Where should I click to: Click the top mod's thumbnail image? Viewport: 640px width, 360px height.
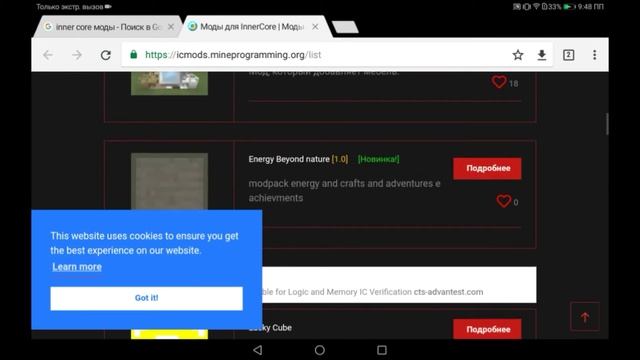[x=169, y=83]
